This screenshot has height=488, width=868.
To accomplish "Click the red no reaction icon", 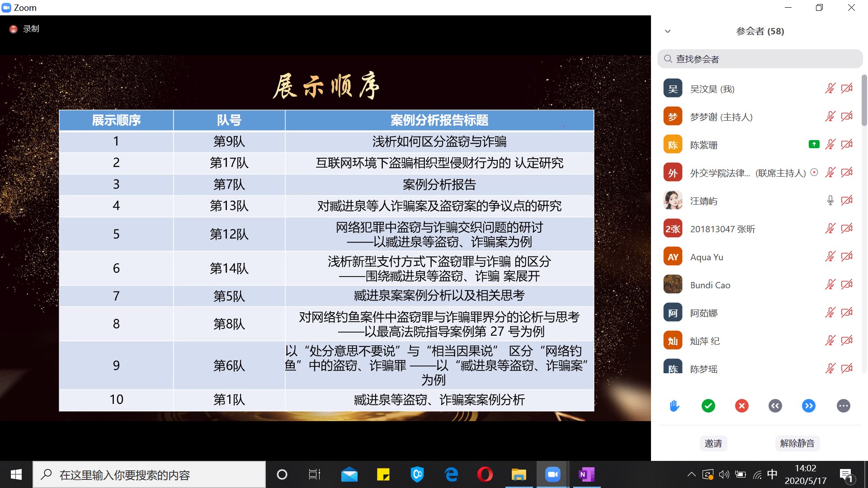I will coord(741,406).
